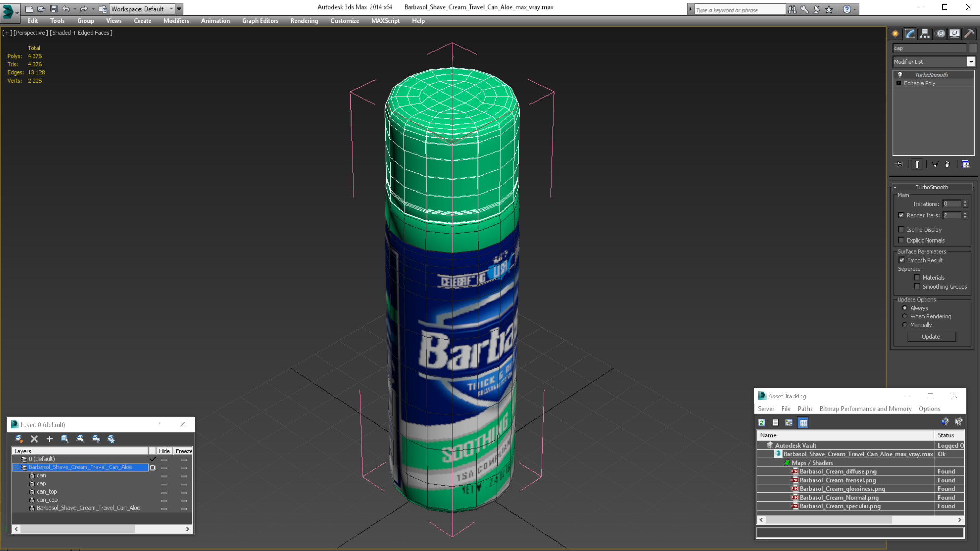The image size is (980, 551).
Task: Open the Modifiers menu
Action: [x=176, y=21]
